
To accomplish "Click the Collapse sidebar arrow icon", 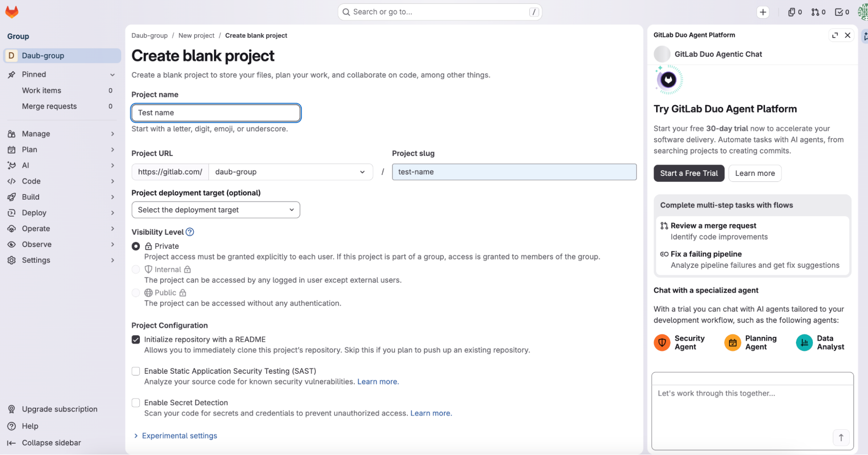I will pyautogui.click(x=12, y=443).
